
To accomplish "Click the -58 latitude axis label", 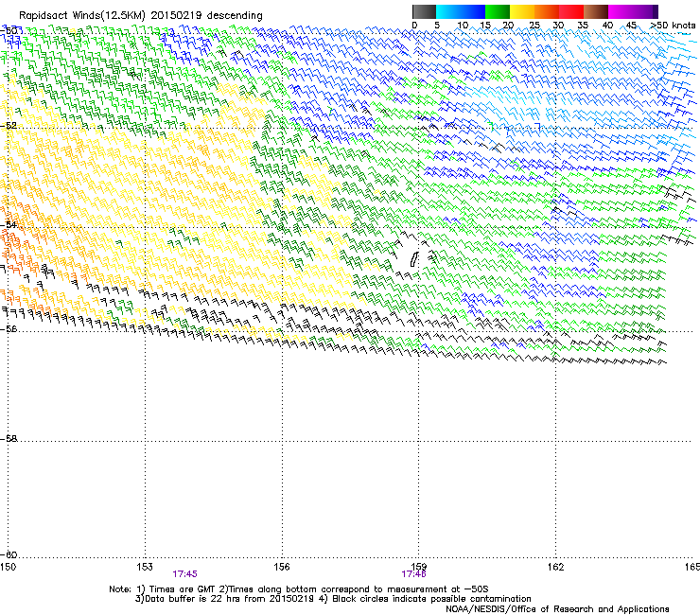I will [x=9, y=439].
